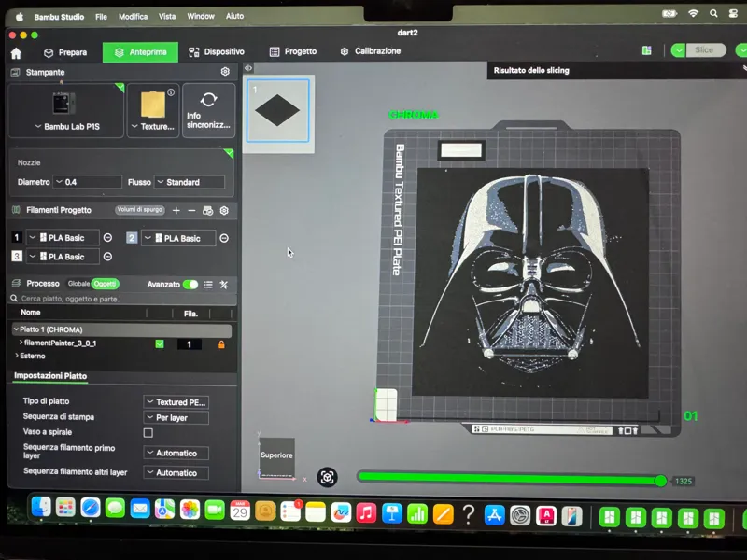
Task: Open Calendar from the dock
Action: (x=240, y=511)
